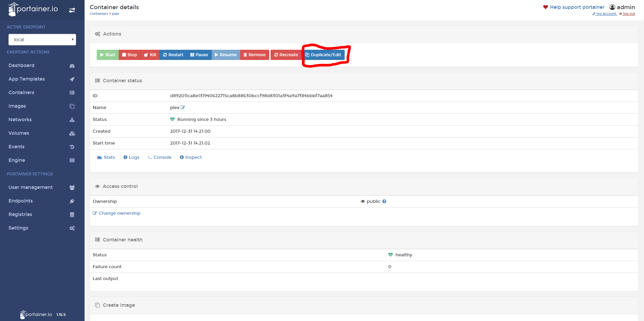Click the version 1.15.5 footer text
This screenshot has height=321, width=644.
pos(61,315)
